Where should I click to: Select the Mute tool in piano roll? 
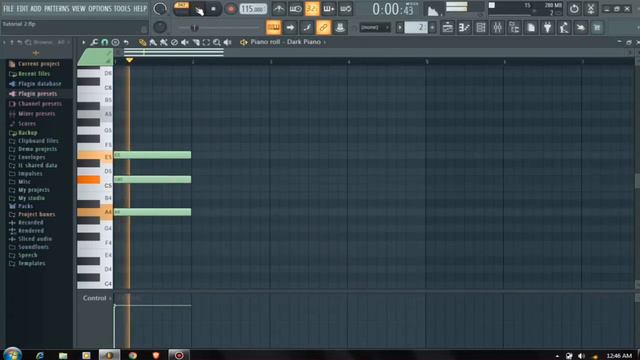tap(185, 42)
